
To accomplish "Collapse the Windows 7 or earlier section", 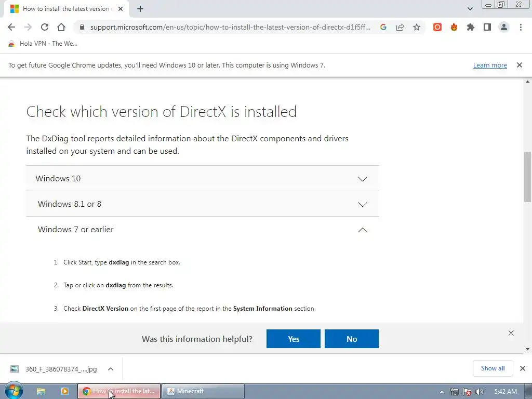I will 203,230.
